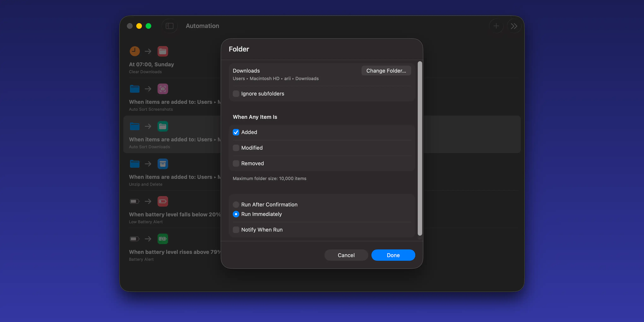Click the pink Auto Sort Screenshots shortcut icon
This screenshot has width=644, height=322.
(x=163, y=89)
